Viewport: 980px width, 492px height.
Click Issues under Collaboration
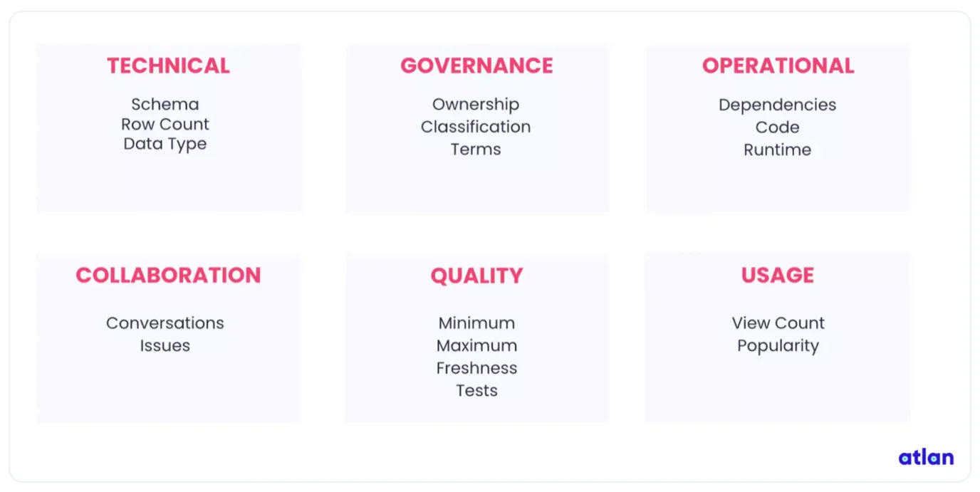click(x=165, y=346)
